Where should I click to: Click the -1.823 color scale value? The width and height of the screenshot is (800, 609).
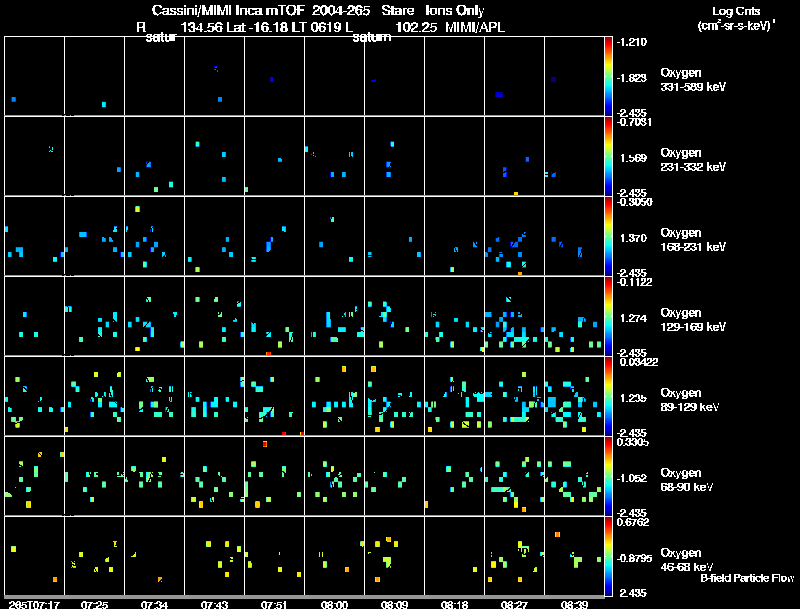(632, 78)
